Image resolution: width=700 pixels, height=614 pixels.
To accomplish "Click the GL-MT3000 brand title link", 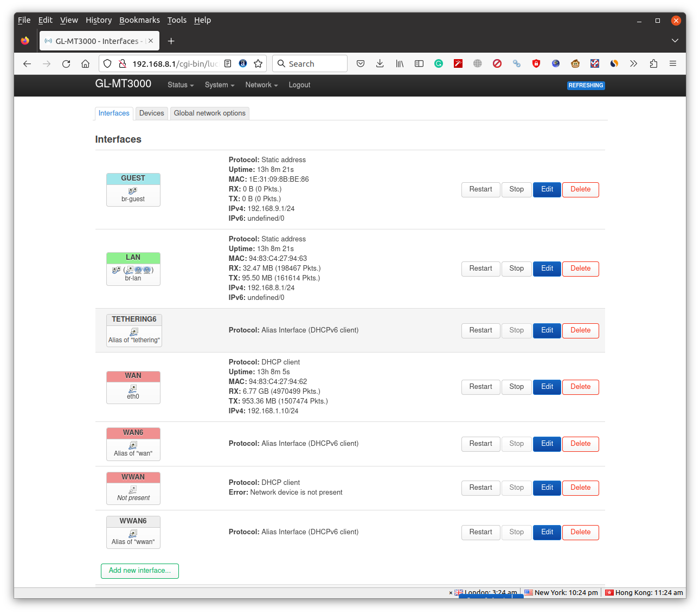I will click(123, 84).
